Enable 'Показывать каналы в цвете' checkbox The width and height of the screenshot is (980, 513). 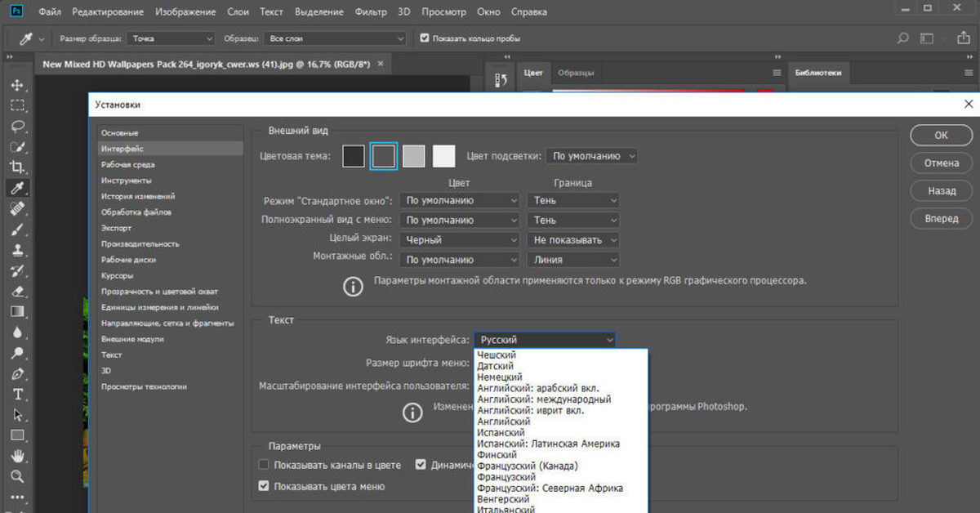click(264, 465)
